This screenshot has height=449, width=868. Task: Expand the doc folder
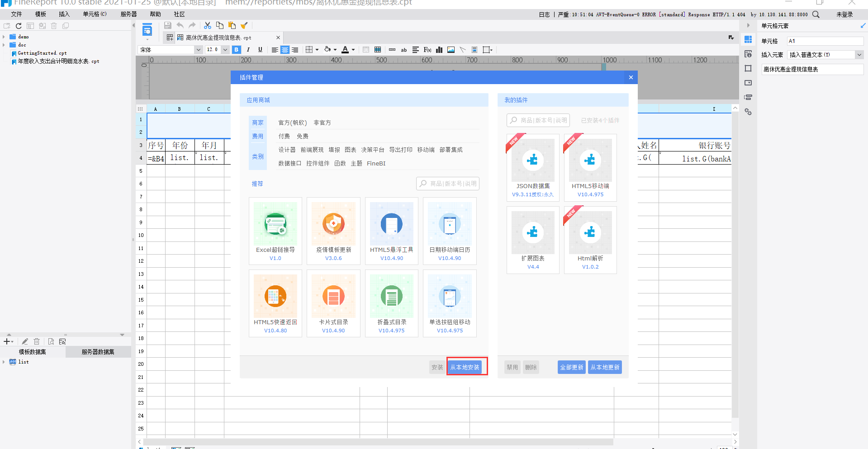[4, 45]
